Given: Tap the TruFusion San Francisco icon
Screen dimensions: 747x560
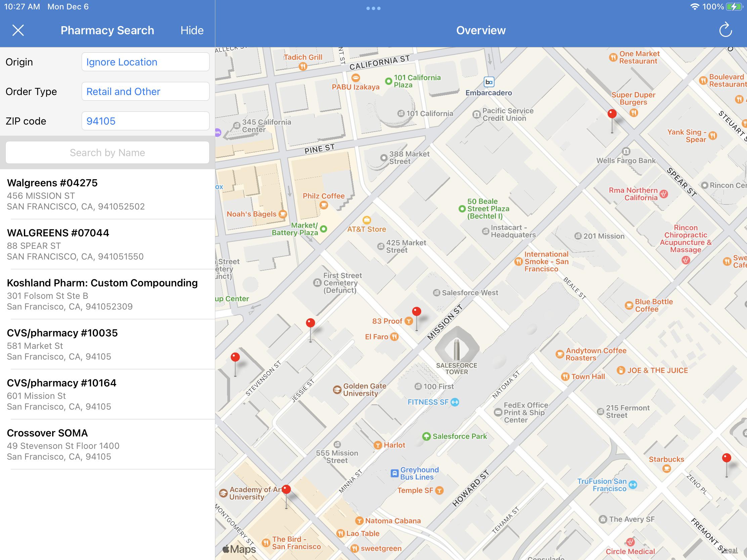Looking at the screenshot, I should point(633,485).
